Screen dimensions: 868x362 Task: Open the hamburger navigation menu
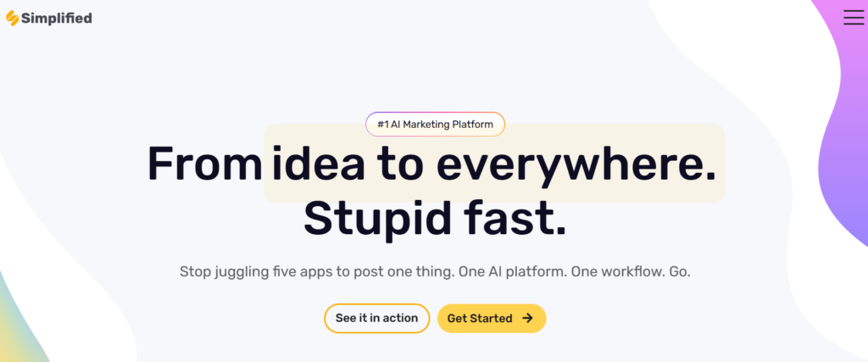click(854, 17)
